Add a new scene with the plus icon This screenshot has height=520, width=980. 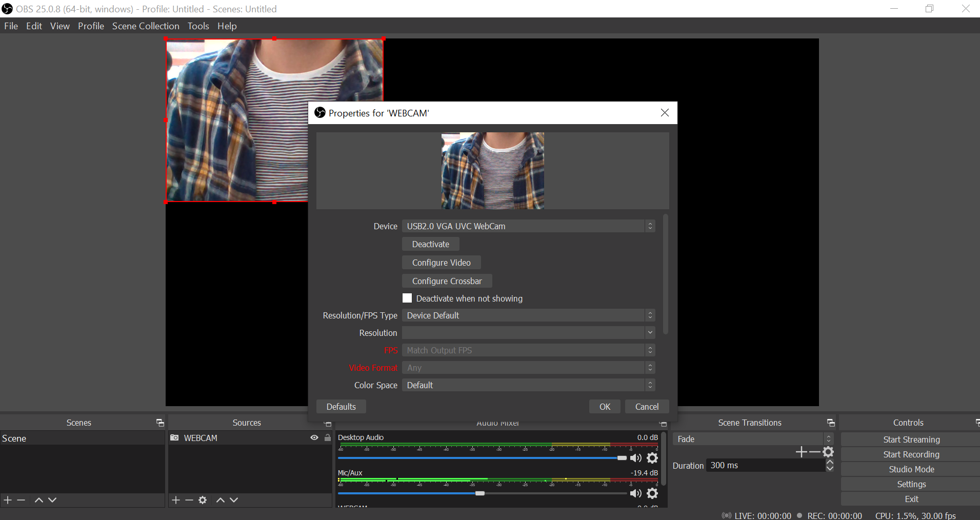pos(7,500)
